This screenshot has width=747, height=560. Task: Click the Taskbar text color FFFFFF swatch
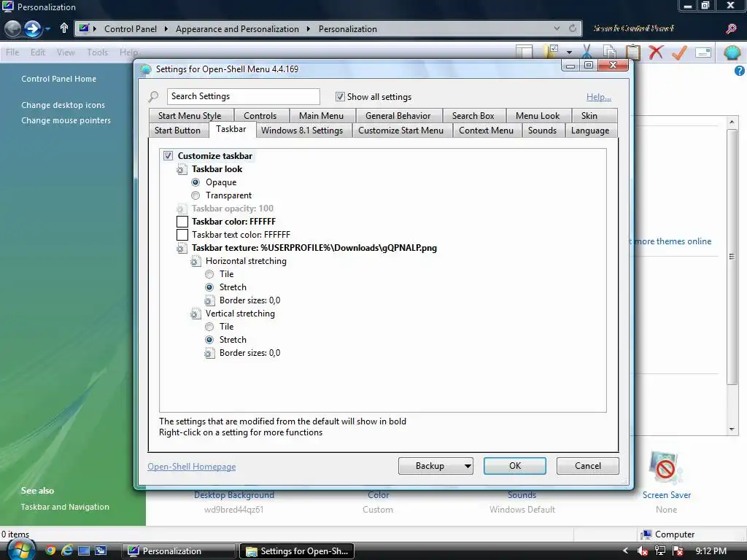(x=182, y=235)
